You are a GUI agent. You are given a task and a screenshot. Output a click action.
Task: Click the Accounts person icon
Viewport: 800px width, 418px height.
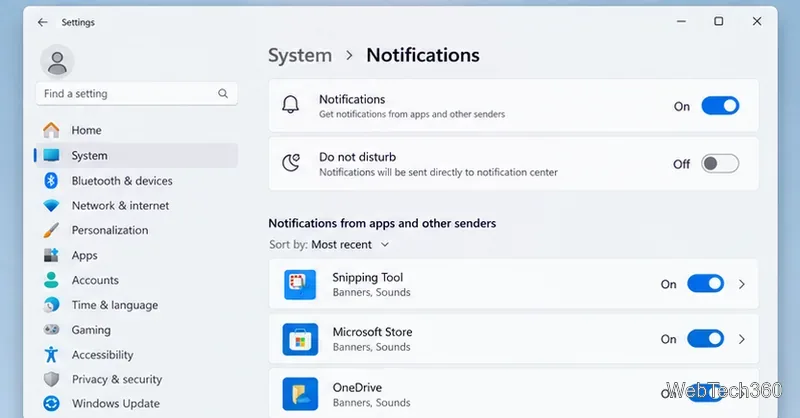coord(51,280)
